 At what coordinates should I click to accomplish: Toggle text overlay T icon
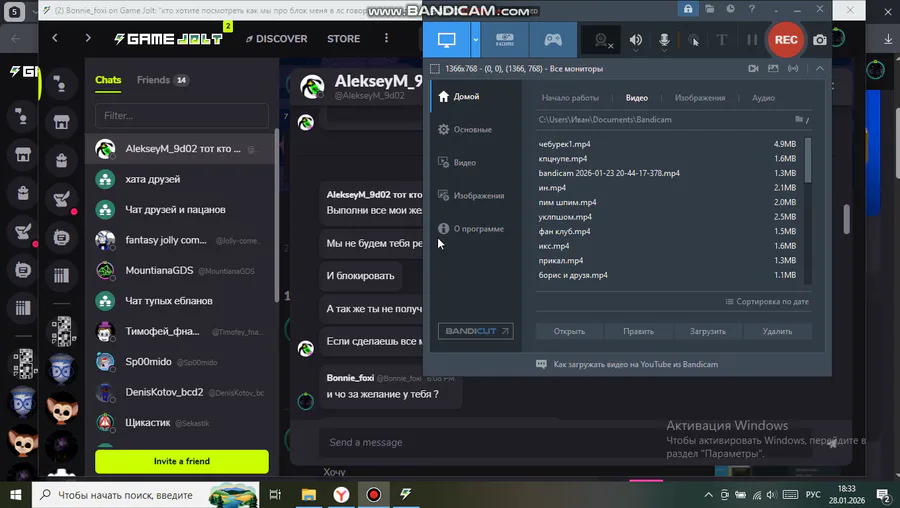coord(722,40)
